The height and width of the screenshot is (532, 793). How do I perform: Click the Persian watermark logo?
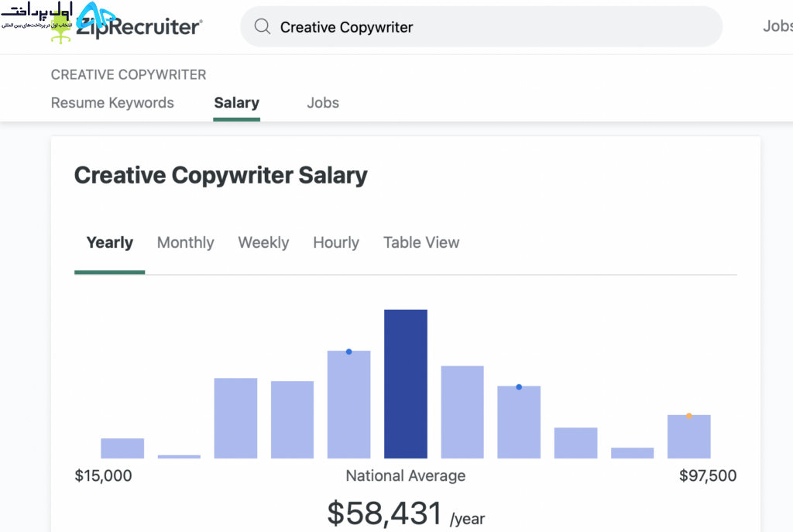tap(36, 20)
